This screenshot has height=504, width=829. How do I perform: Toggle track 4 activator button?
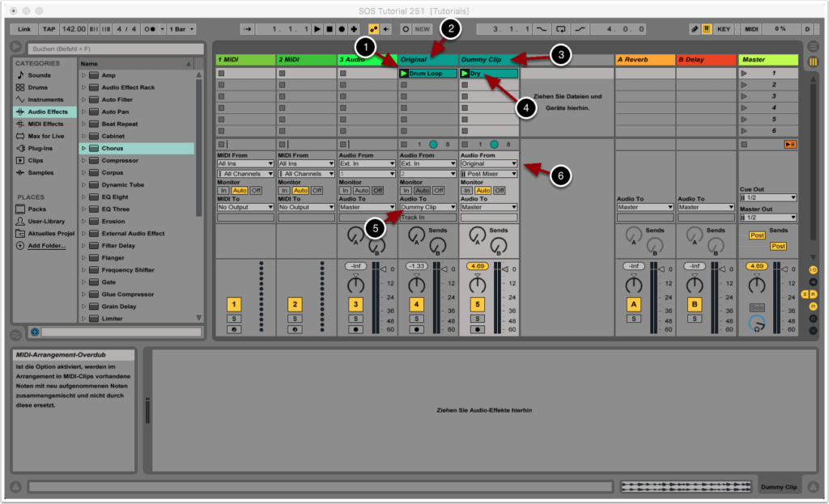(416, 304)
